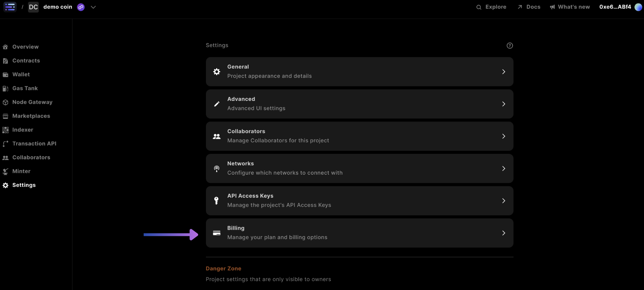Click the circular account avatar top right
The width and height of the screenshot is (644, 290).
click(638, 7)
